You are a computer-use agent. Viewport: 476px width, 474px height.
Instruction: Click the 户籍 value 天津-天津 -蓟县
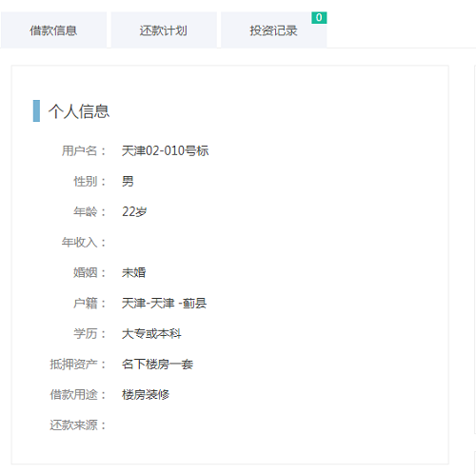164,304
